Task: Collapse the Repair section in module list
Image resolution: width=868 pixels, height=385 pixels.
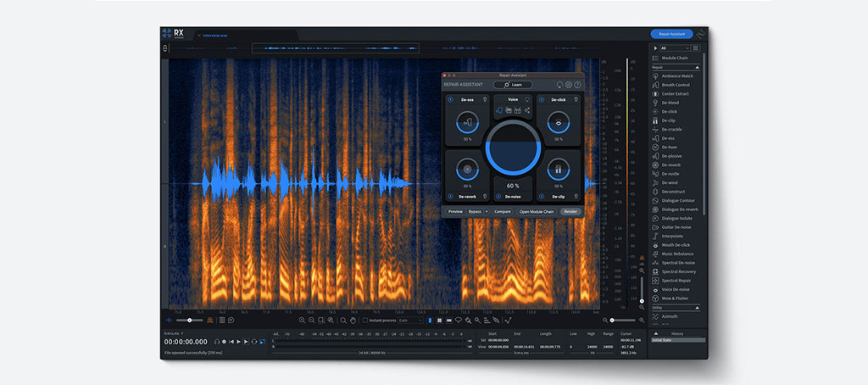Action: pos(697,67)
